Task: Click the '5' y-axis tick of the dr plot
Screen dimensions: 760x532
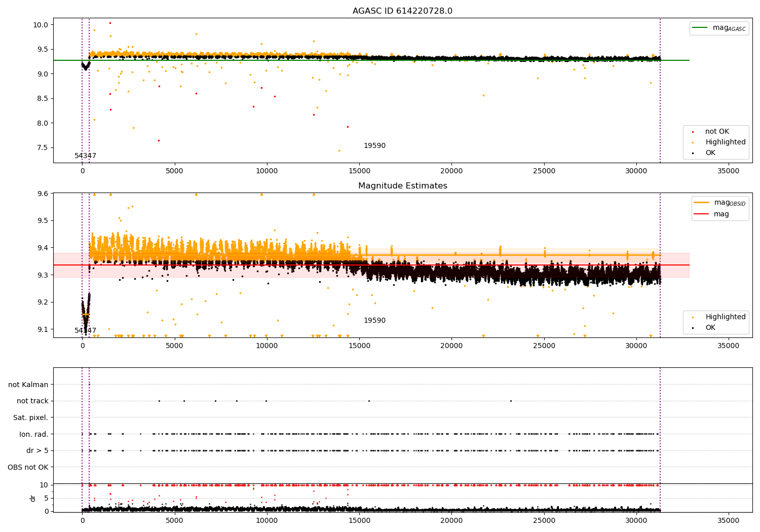Action: (46, 499)
